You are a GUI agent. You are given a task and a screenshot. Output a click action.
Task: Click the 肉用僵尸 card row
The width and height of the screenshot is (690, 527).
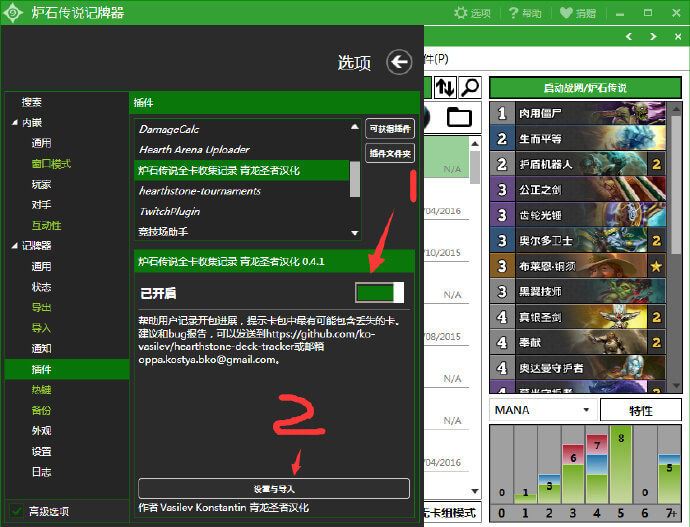tap(578, 113)
